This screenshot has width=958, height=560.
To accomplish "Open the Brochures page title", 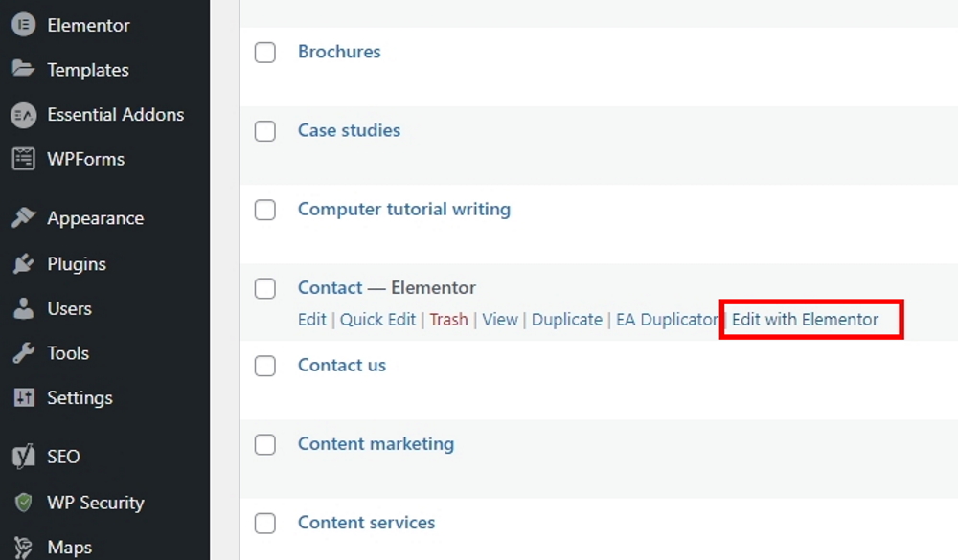I will 339,52.
